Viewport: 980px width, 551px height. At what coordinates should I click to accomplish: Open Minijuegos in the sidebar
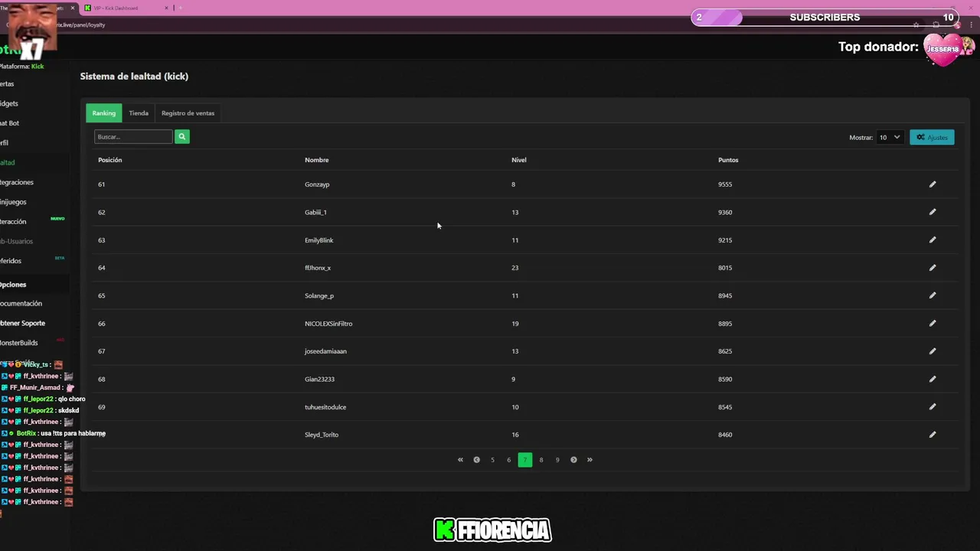tap(13, 202)
